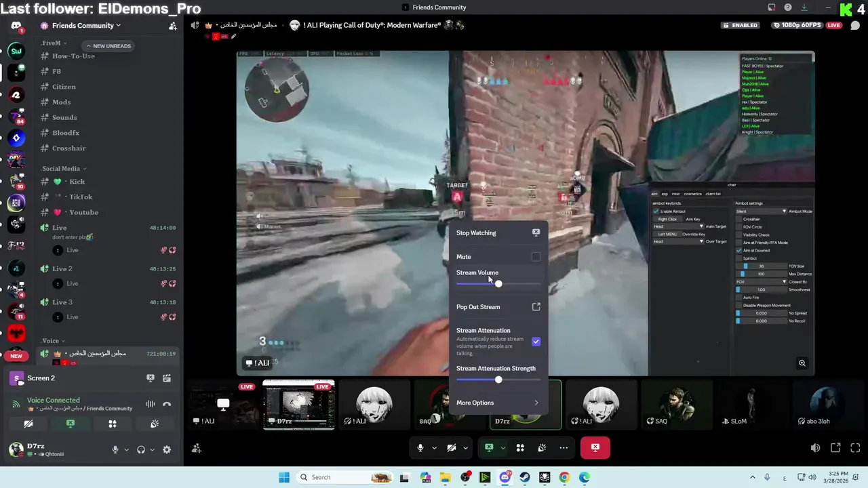868x488 pixels.
Task: Collapse the .Social Media category
Action: (x=63, y=169)
